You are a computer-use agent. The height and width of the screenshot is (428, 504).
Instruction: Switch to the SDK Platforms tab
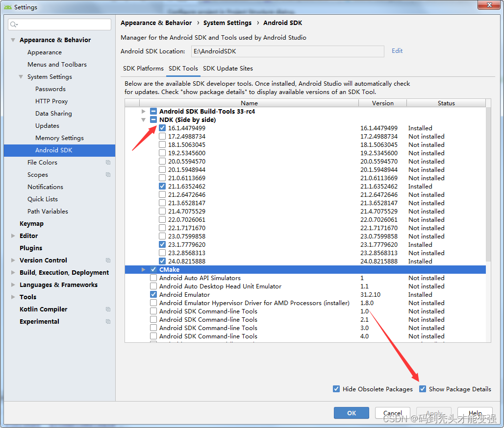coord(143,69)
